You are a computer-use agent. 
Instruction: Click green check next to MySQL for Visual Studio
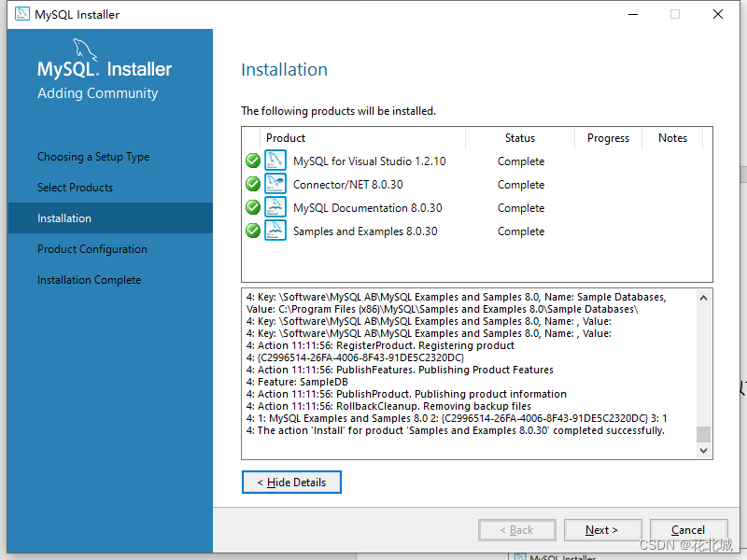point(253,161)
